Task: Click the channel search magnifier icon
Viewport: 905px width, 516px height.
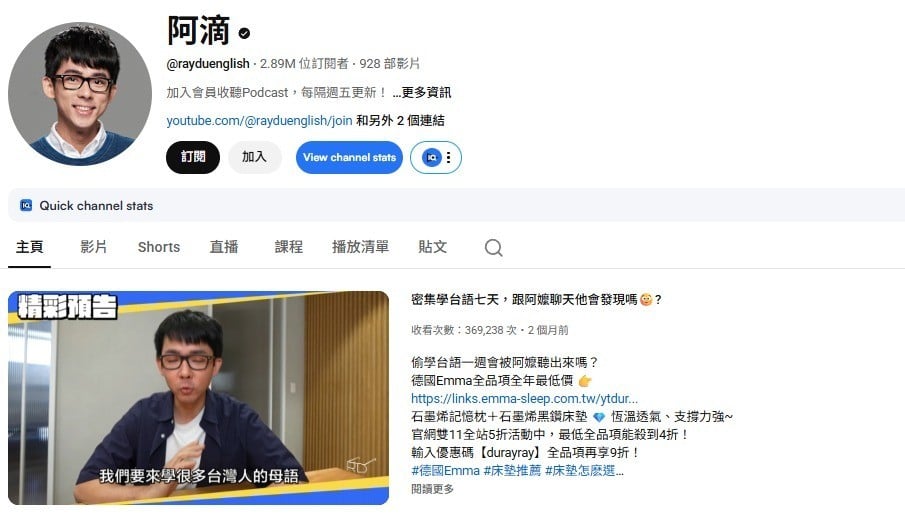Action: pos(493,248)
